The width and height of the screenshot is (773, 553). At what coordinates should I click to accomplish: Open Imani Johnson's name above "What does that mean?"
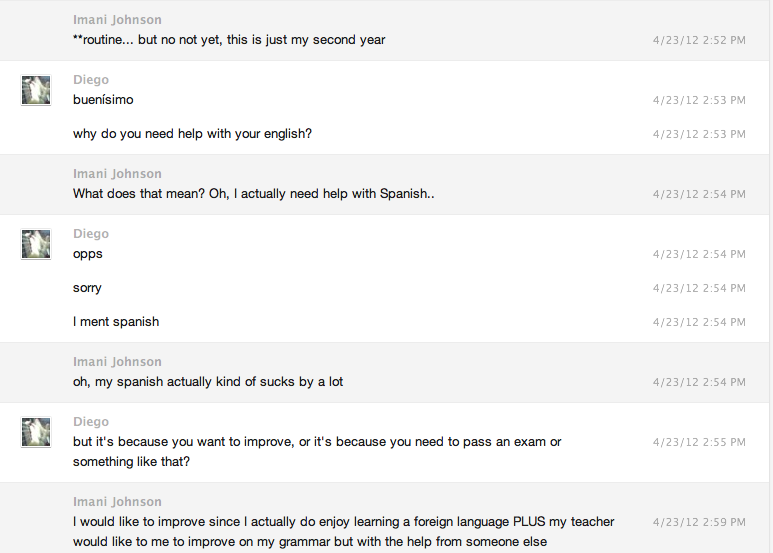117,174
